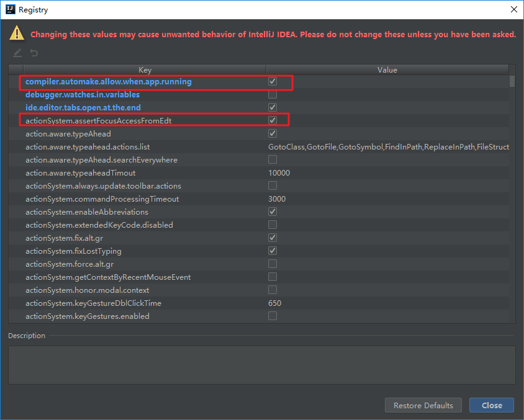The image size is (524, 420).
Task: Toggle ide.editor.tabs.open.at.the.end checkbox
Action: pyautogui.click(x=273, y=107)
